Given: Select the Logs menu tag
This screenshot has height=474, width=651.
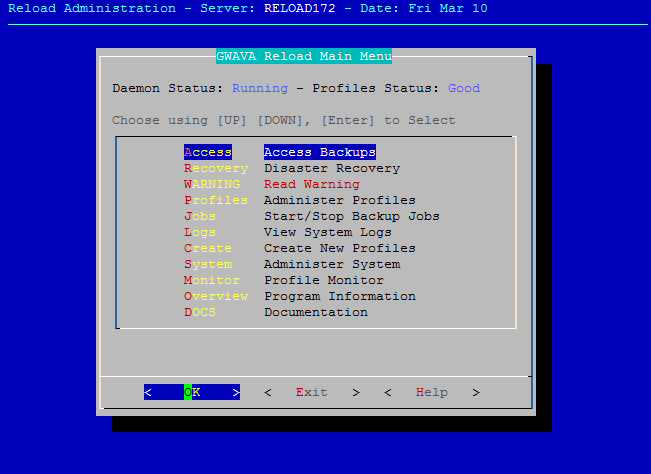Looking at the screenshot, I should [x=200, y=232].
